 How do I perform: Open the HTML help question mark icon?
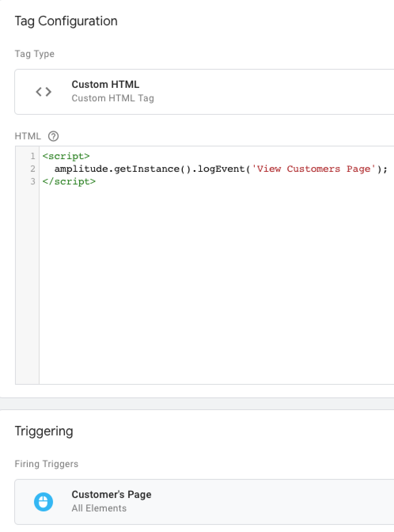[x=53, y=136]
